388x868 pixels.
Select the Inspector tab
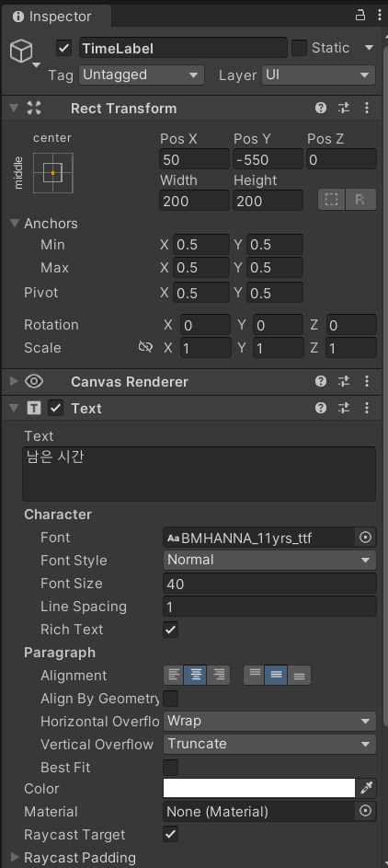(56, 16)
